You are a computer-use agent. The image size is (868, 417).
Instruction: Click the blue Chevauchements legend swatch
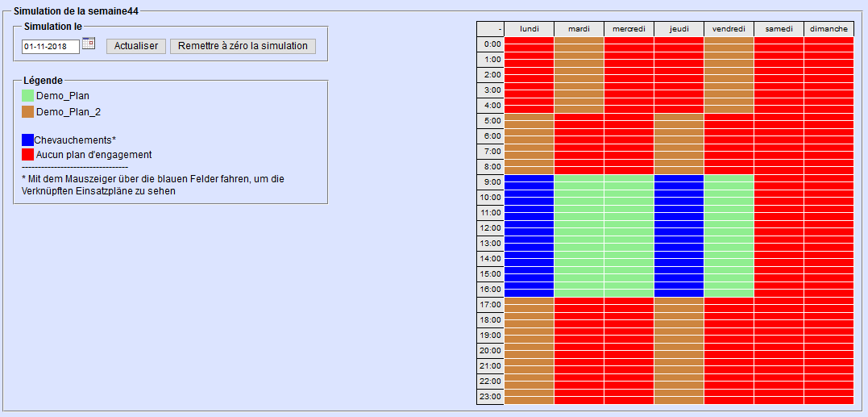coord(27,140)
